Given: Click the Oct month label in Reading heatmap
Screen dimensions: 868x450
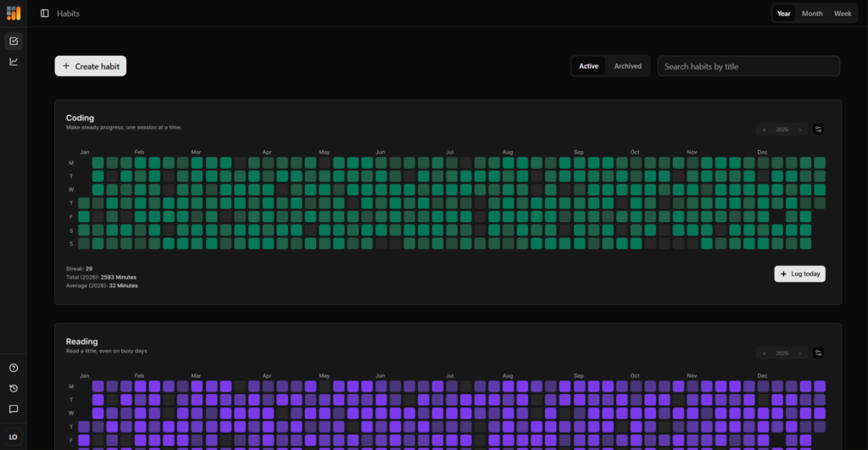Looking at the screenshot, I should (x=634, y=375).
